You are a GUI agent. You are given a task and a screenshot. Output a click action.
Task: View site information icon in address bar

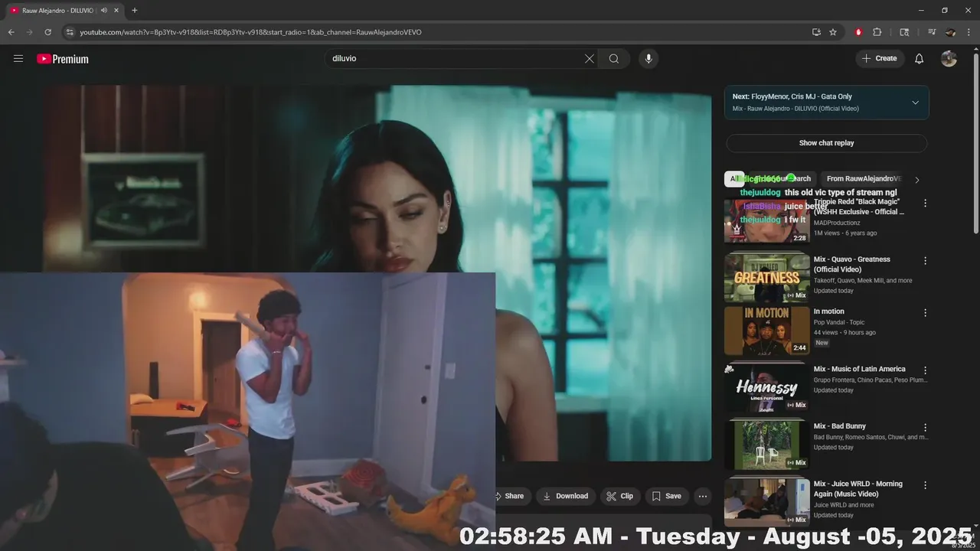pyautogui.click(x=70, y=32)
